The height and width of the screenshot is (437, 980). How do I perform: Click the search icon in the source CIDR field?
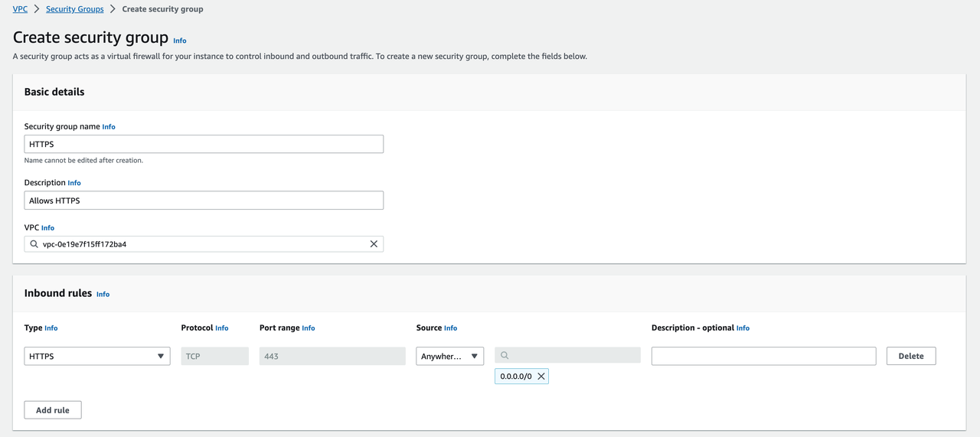click(505, 356)
